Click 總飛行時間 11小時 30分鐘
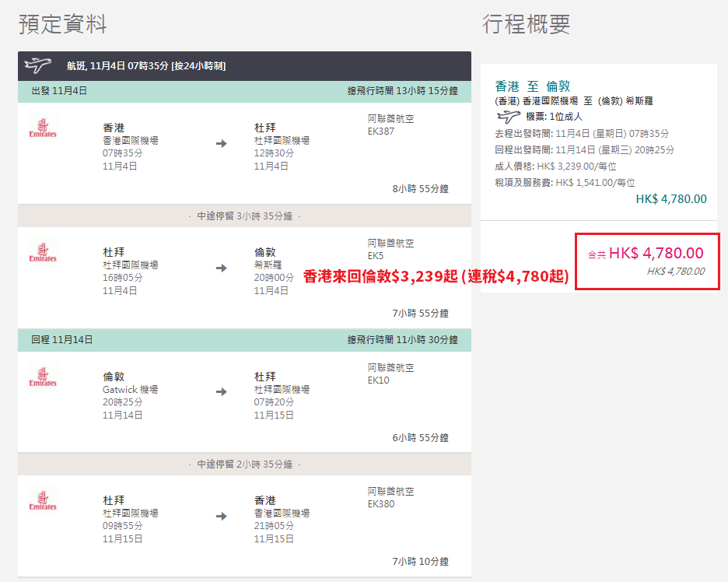Image resolution: width=728 pixels, height=582 pixels. [403, 340]
